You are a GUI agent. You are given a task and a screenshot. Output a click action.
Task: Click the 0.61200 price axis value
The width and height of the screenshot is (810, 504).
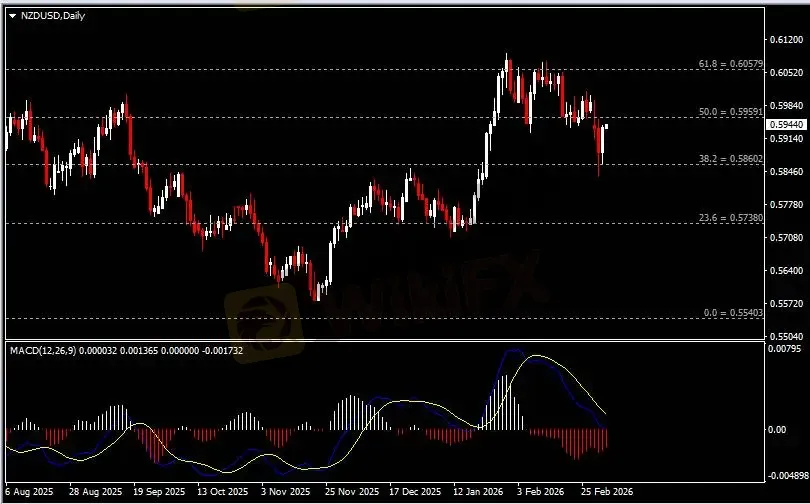(786, 40)
